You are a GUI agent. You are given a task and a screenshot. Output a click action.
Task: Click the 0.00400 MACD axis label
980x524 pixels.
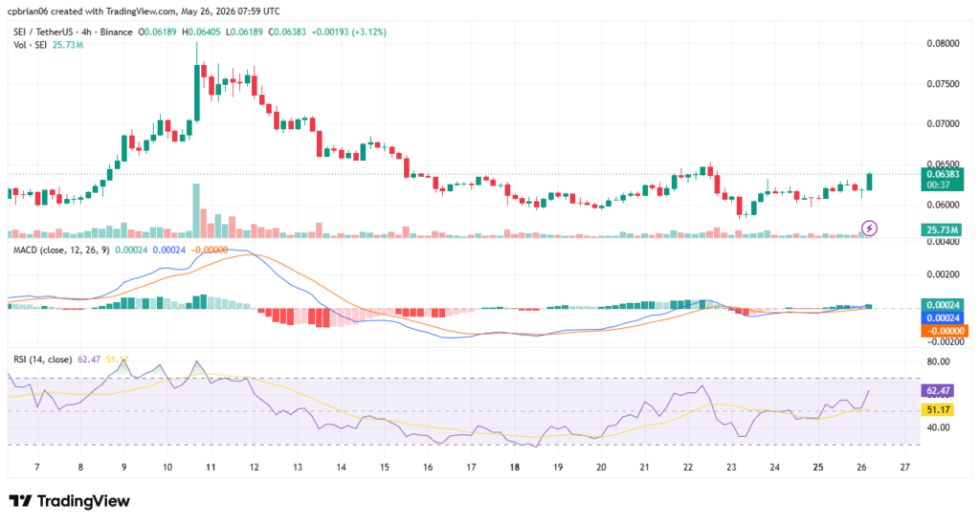[x=943, y=242]
